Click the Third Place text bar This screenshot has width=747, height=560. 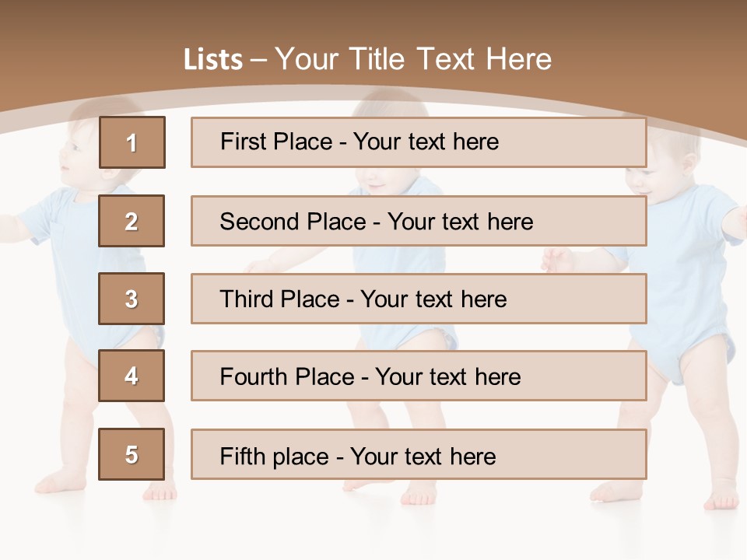click(418, 299)
